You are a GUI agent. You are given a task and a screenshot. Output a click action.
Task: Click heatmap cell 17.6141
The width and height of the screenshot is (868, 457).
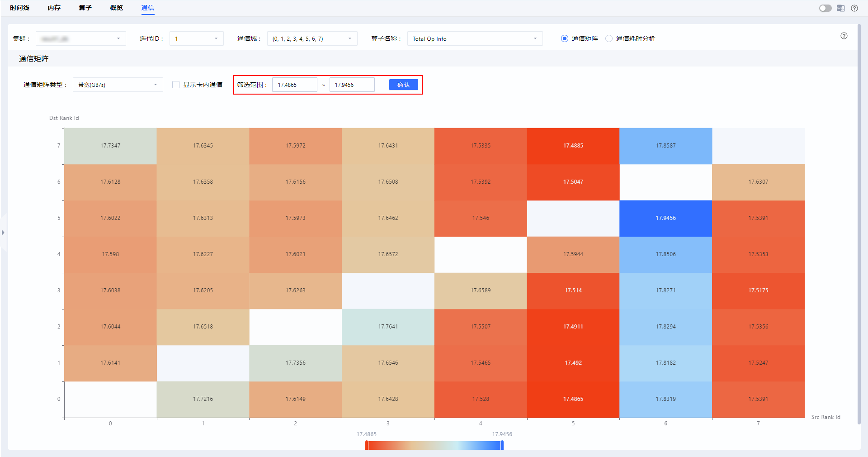[x=110, y=363]
